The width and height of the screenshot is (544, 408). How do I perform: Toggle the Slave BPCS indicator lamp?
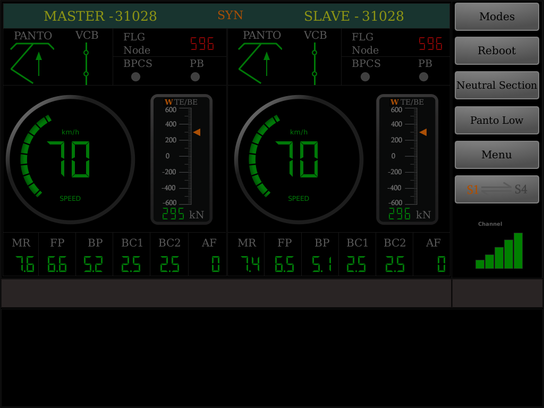[365, 77]
